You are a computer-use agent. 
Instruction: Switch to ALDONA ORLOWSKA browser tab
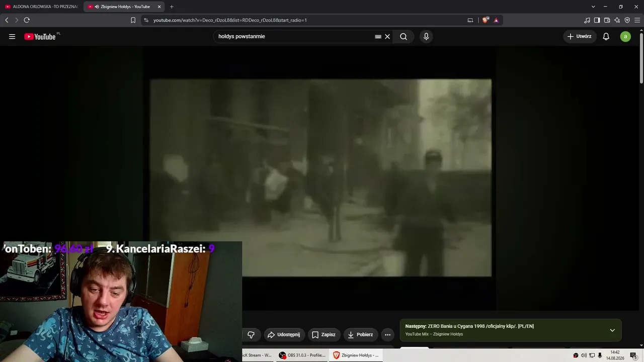[x=41, y=7]
